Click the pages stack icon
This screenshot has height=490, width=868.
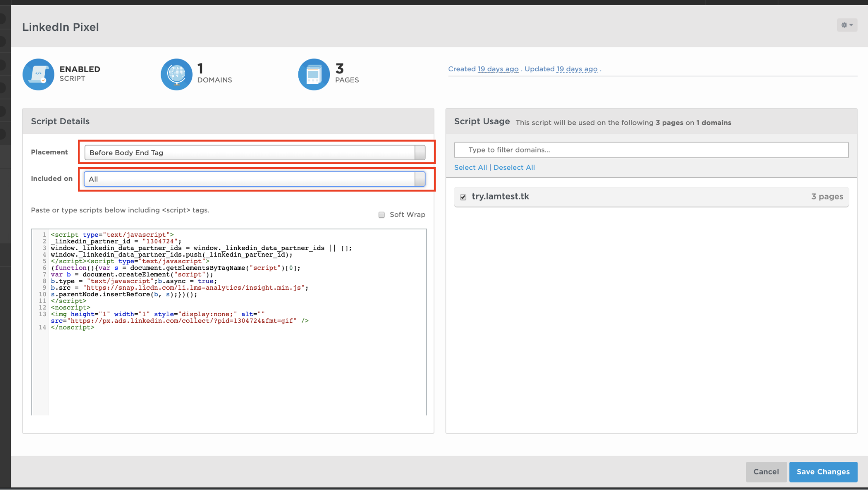pyautogui.click(x=314, y=74)
